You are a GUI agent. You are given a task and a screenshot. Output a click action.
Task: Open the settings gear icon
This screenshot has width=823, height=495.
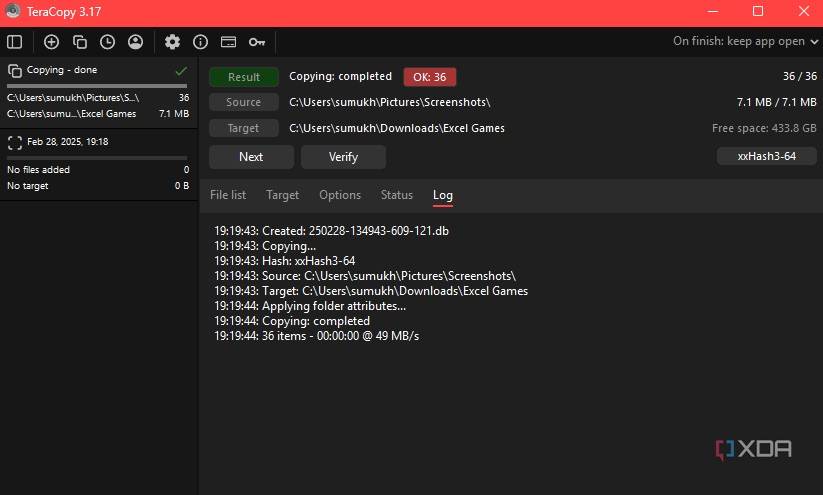pos(172,42)
